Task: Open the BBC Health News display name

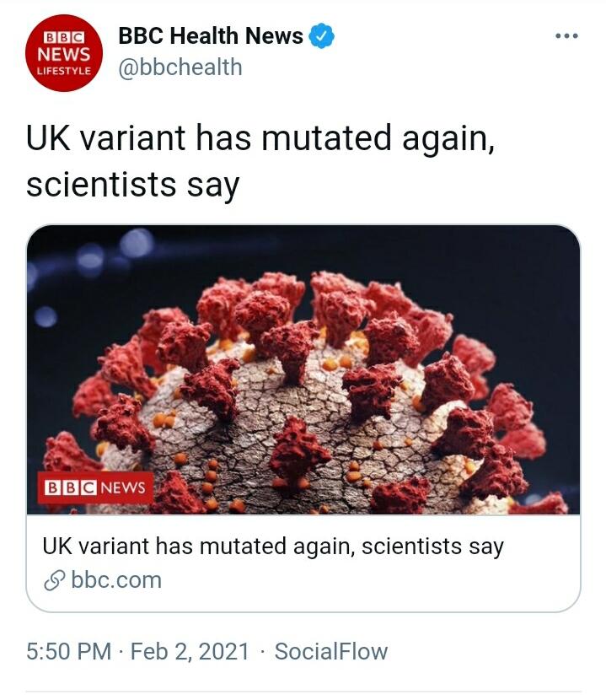Action: point(210,36)
